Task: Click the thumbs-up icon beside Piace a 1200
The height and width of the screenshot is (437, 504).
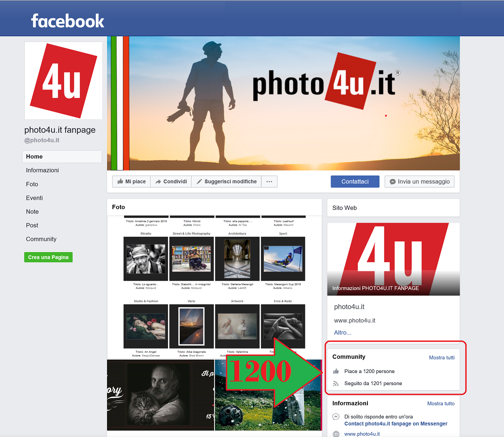Action: pyautogui.click(x=336, y=372)
